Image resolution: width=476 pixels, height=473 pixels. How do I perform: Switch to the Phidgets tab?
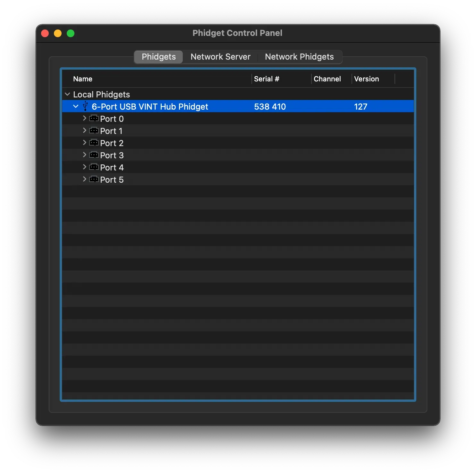159,57
